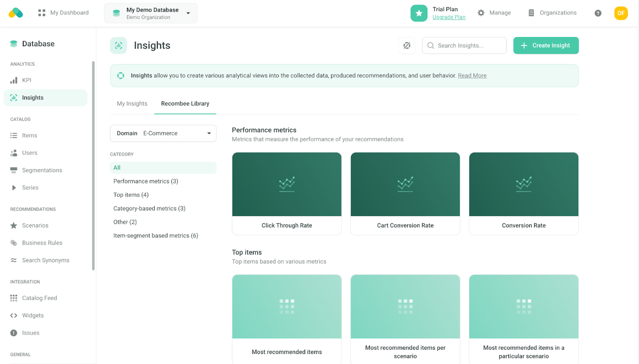639x364 pixels.
Task: Filter by Top items (4) category
Action: pos(131,195)
